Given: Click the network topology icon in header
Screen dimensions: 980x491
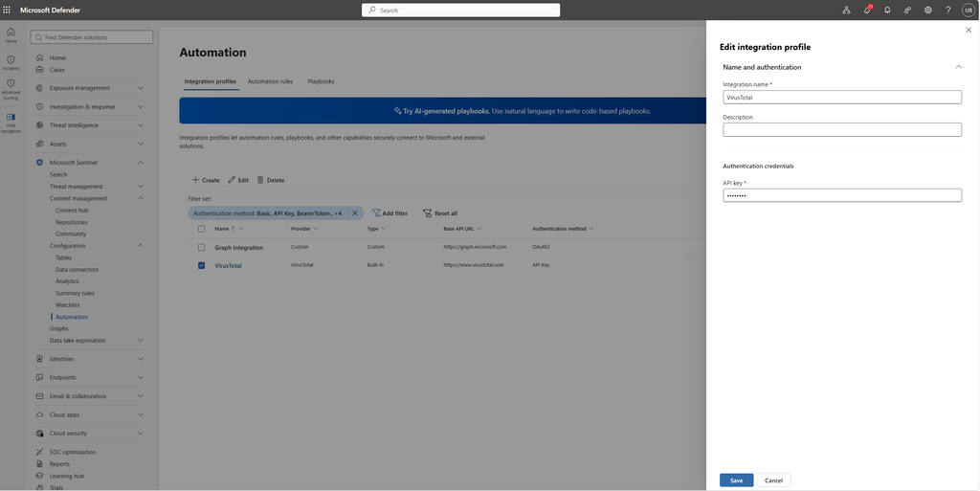Looking at the screenshot, I should point(846,10).
